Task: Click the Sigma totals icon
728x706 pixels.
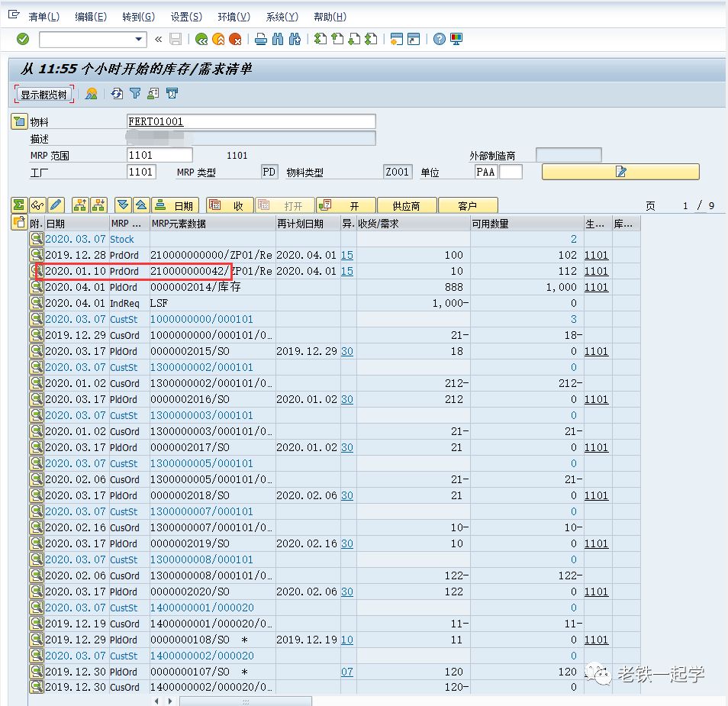Action: point(19,205)
